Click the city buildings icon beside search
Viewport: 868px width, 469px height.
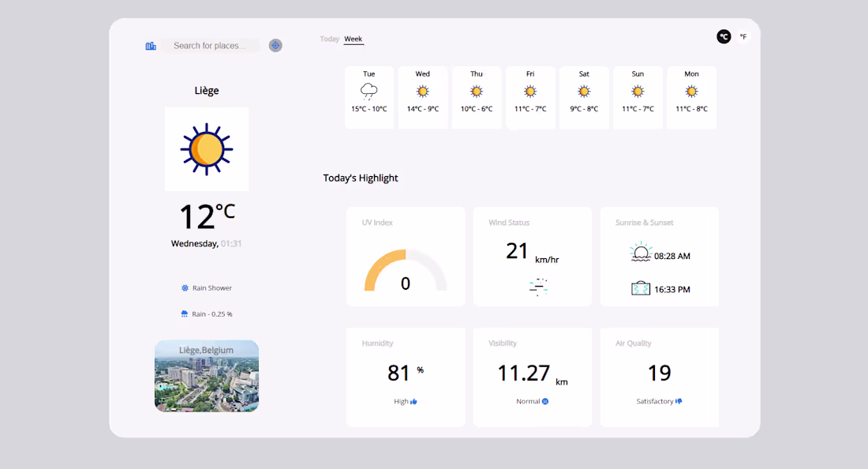151,45
